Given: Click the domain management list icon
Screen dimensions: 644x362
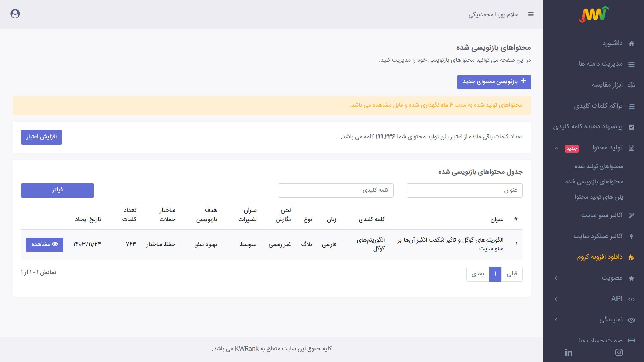Looking at the screenshot, I should (x=631, y=64).
